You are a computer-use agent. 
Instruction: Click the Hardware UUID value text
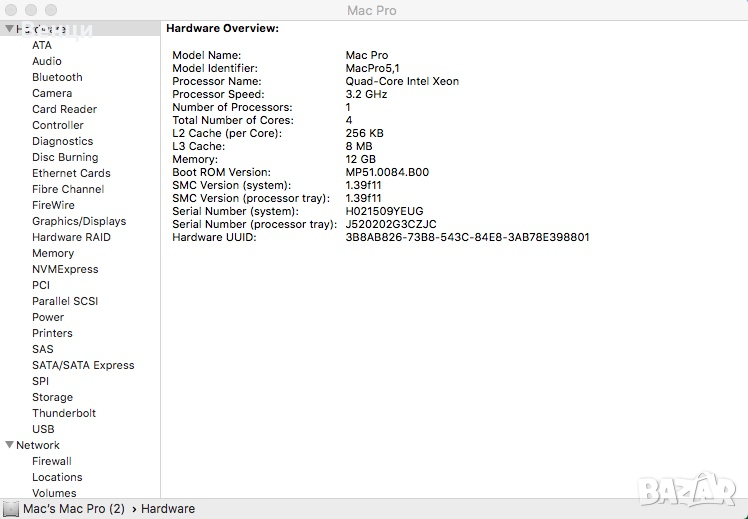tap(467, 237)
